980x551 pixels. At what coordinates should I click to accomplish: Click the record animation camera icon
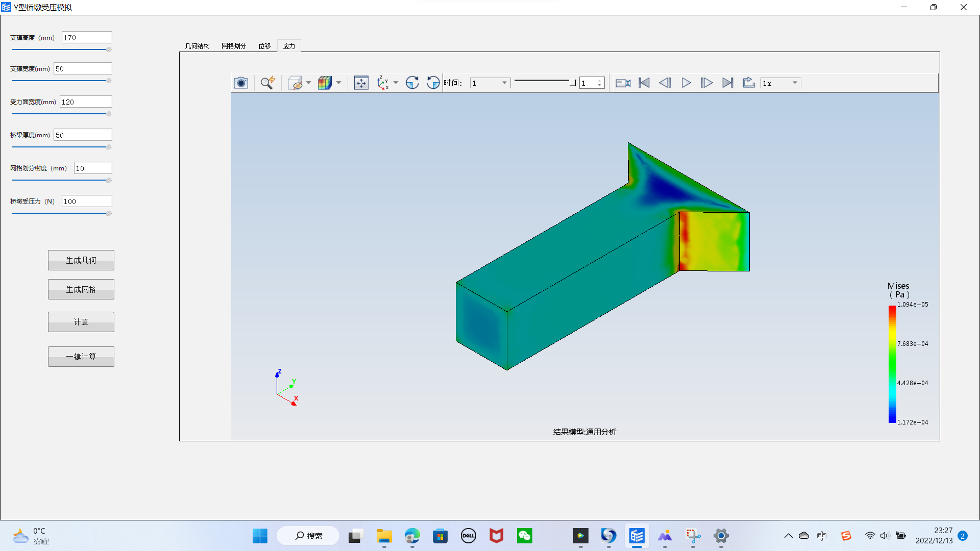[623, 83]
